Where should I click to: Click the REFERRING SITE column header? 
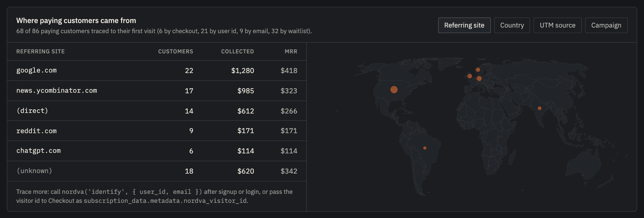tap(40, 51)
